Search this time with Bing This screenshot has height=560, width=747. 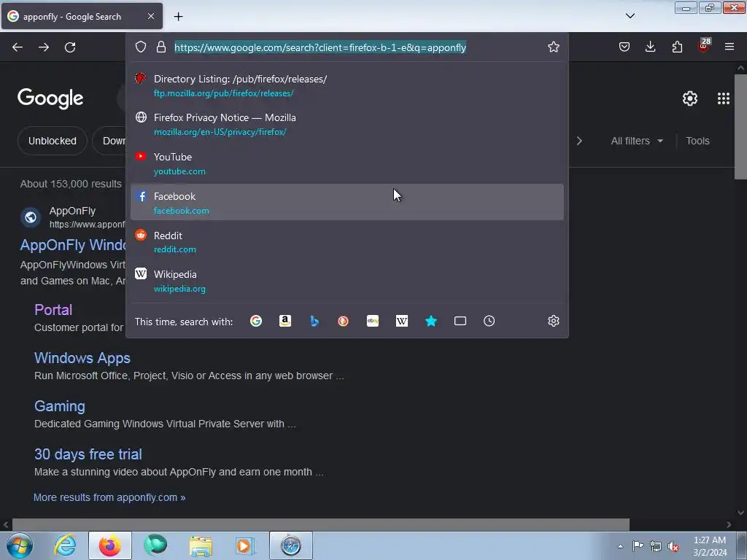coord(314,321)
